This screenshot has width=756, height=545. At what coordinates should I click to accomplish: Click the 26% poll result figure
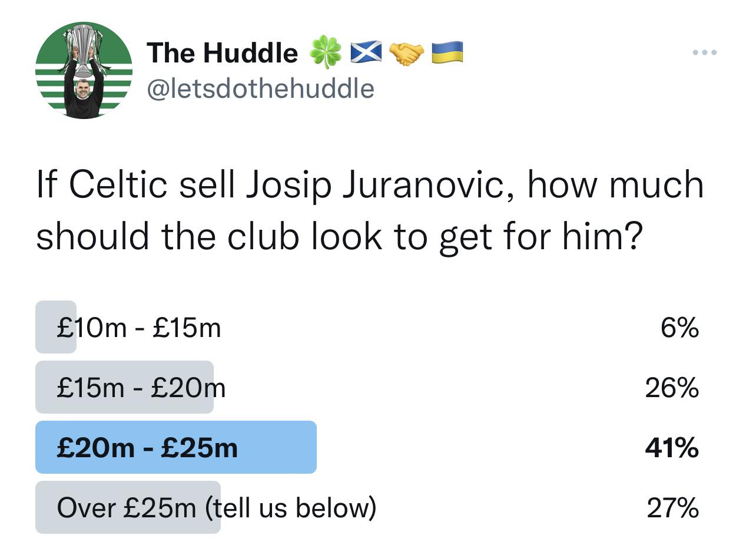(672, 388)
